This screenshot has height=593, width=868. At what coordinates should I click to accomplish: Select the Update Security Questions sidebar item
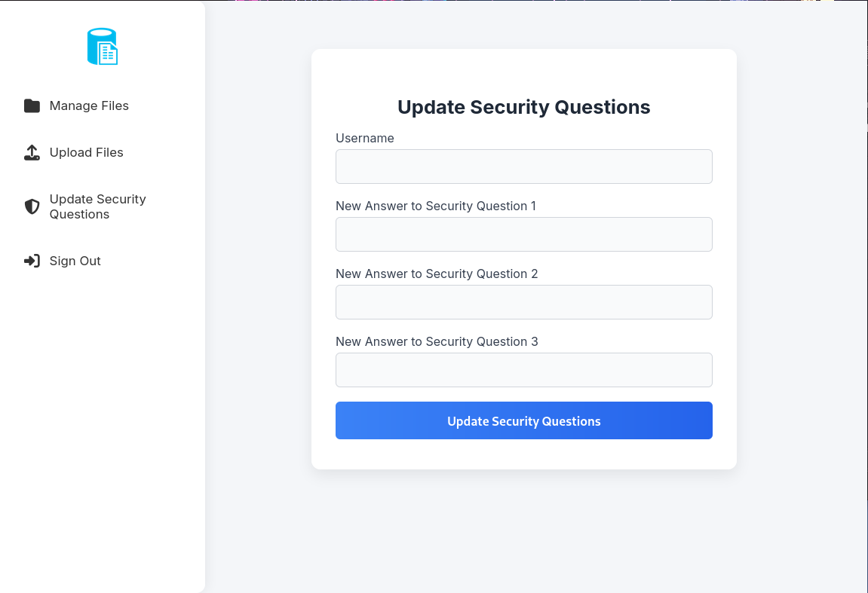(x=97, y=206)
